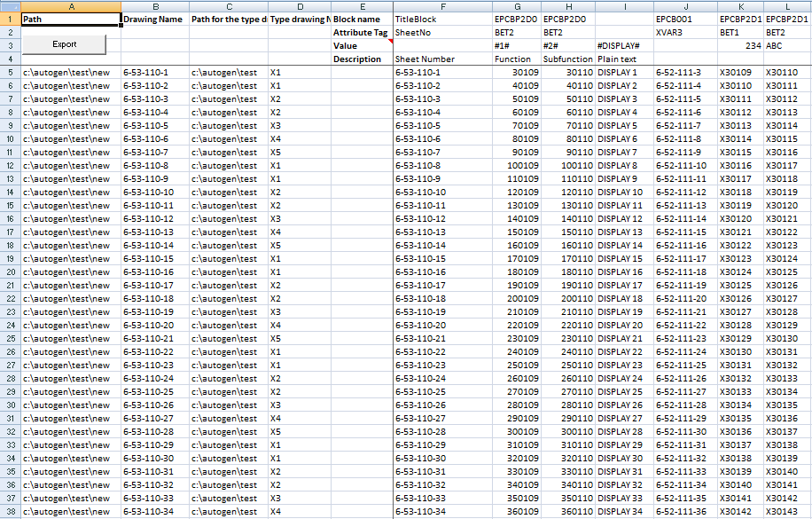This screenshot has height=519, width=812.
Task: Select the '6-52-111-36' cell
Action: pyautogui.click(x=685, y=512)
